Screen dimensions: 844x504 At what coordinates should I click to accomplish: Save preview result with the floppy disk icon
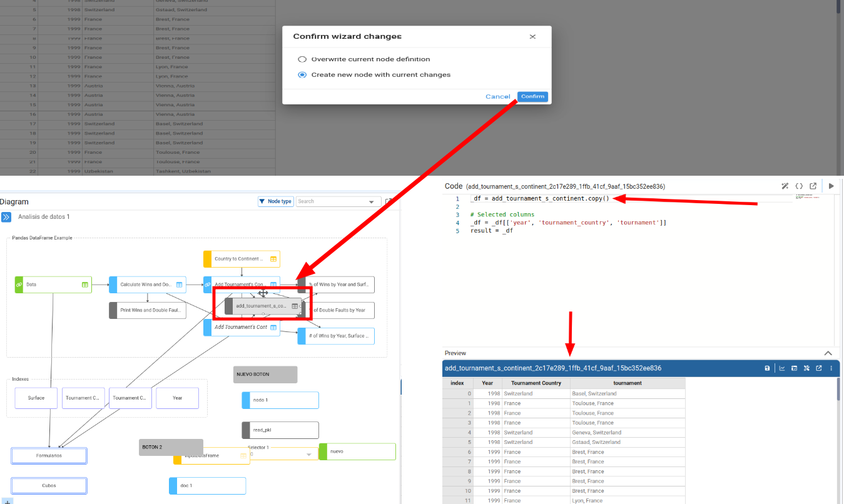[x=767, y=368]
